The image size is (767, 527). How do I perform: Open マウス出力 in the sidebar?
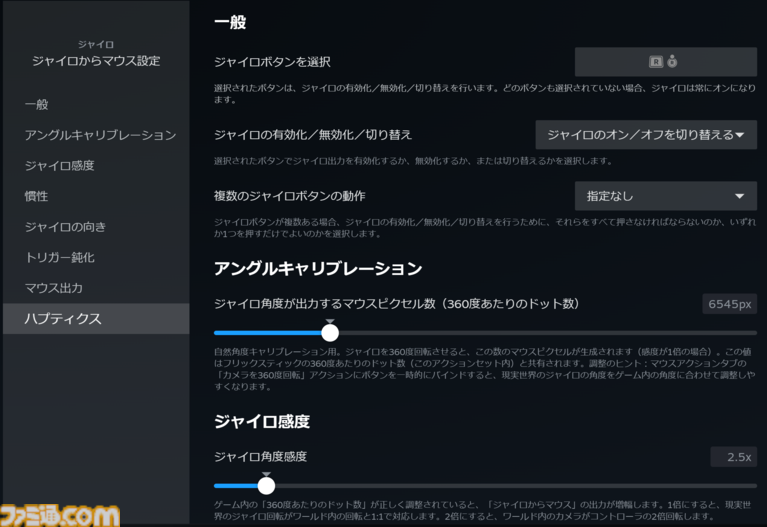[96, 288]
